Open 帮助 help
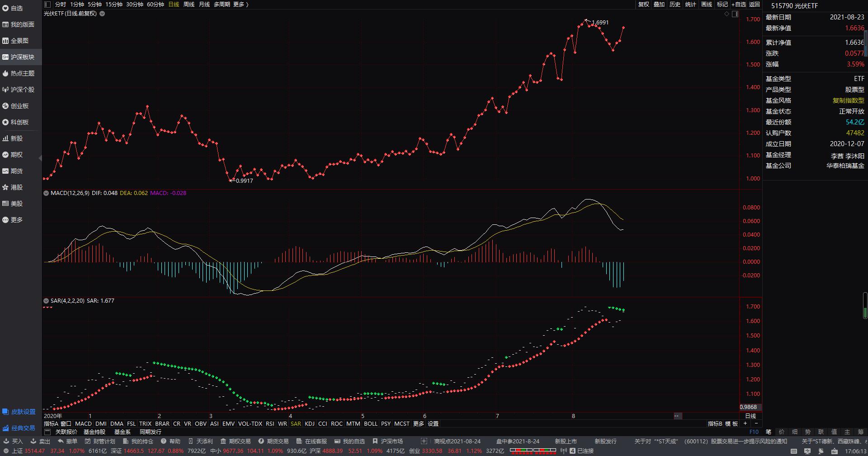 (x=170, y=441)
